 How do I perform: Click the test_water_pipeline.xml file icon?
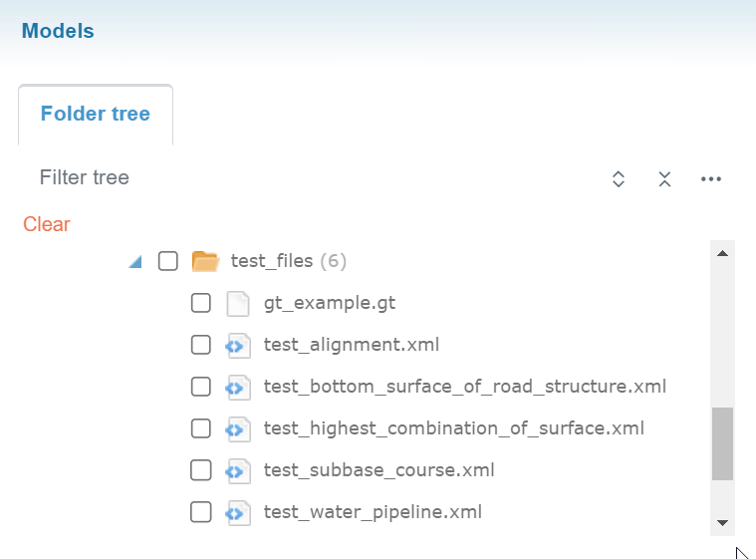pos(237,512)
